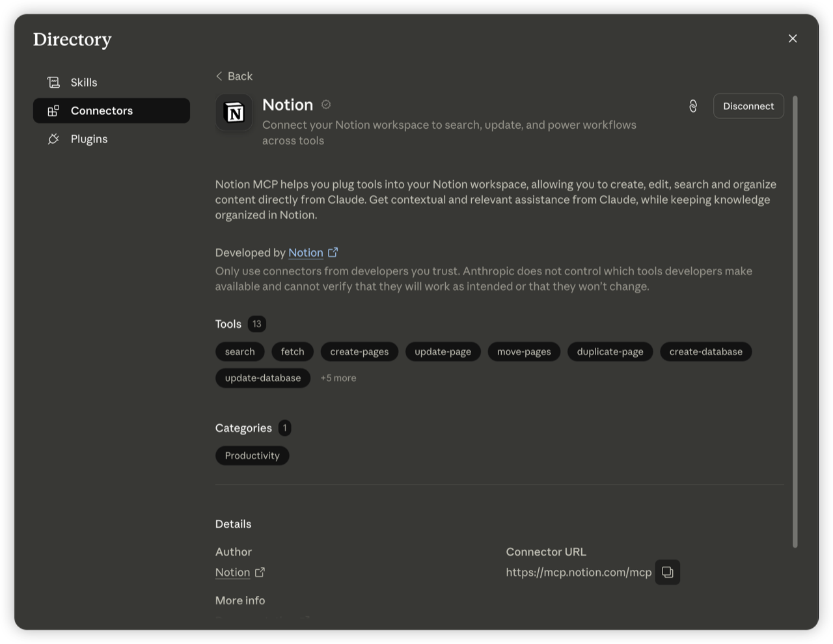This screenshot has width=833, height=644.
Task: Click the Notion logo thumbnail
Action: pos(234,113)
